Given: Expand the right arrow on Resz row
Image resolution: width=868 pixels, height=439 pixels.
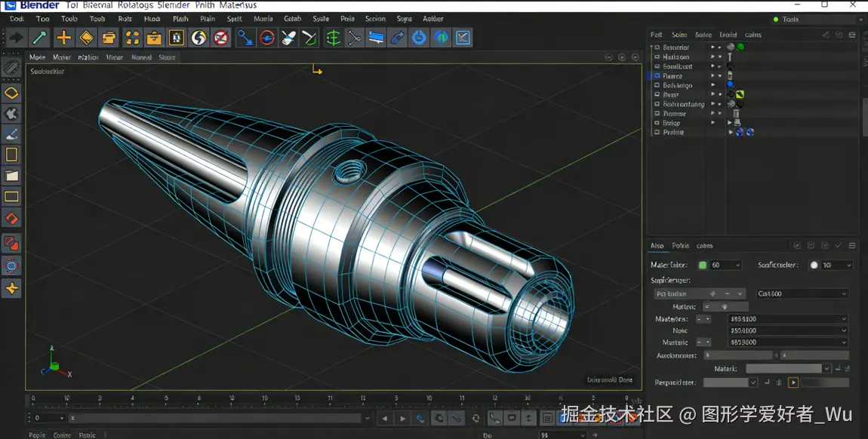Looking at the screenshot, I should pos(713,94).
